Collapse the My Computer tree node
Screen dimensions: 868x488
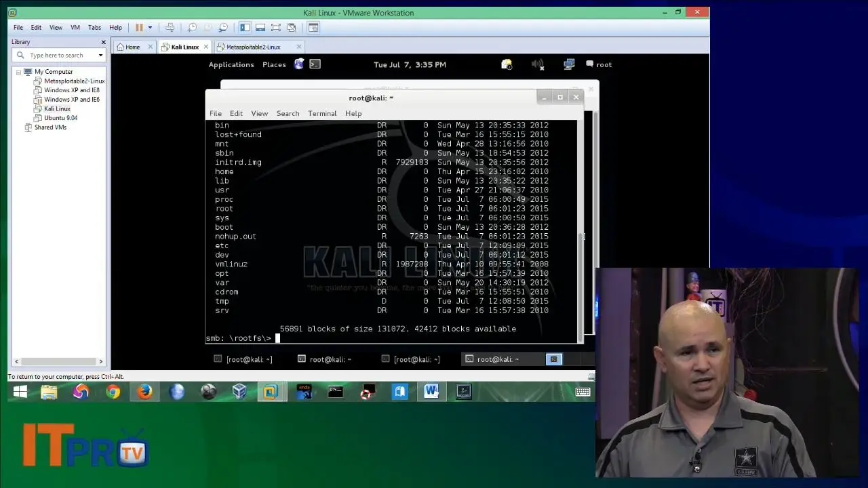[x=18, y=72]
